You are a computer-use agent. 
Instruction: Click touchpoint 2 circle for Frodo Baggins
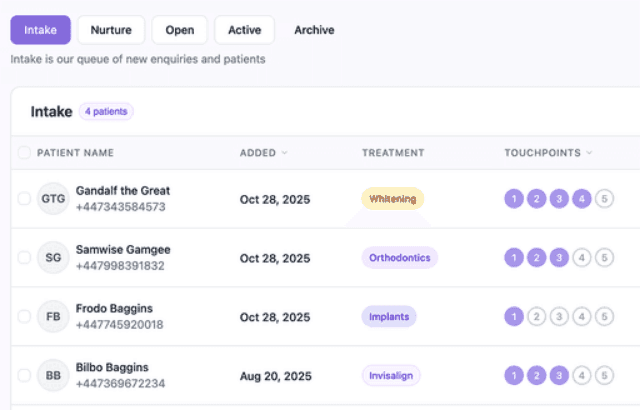(x=536, y=317)
